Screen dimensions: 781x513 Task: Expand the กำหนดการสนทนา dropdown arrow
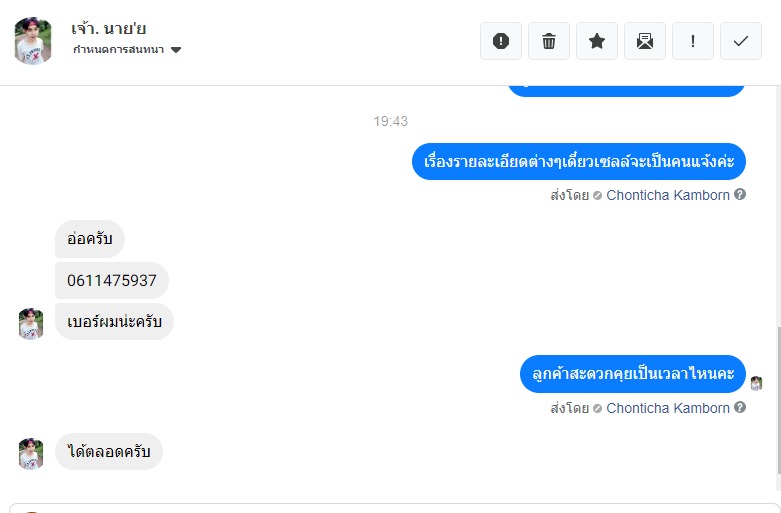[x=176, y=50]
